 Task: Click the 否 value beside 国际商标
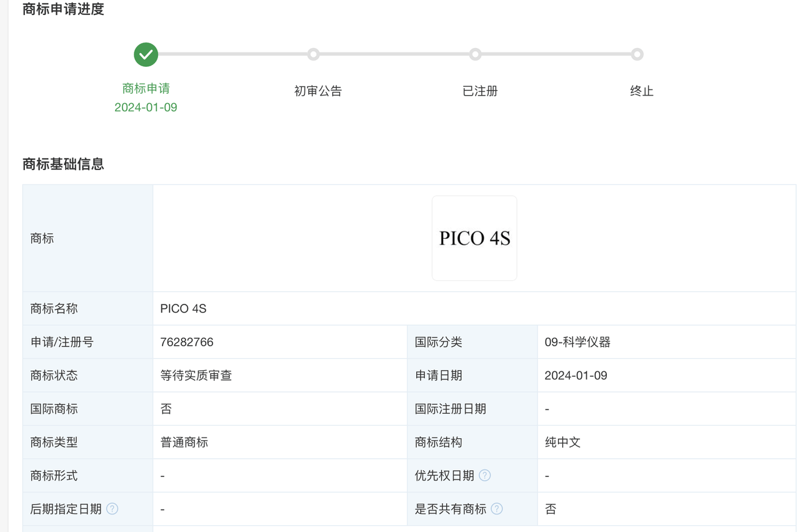tap(166, 409)
